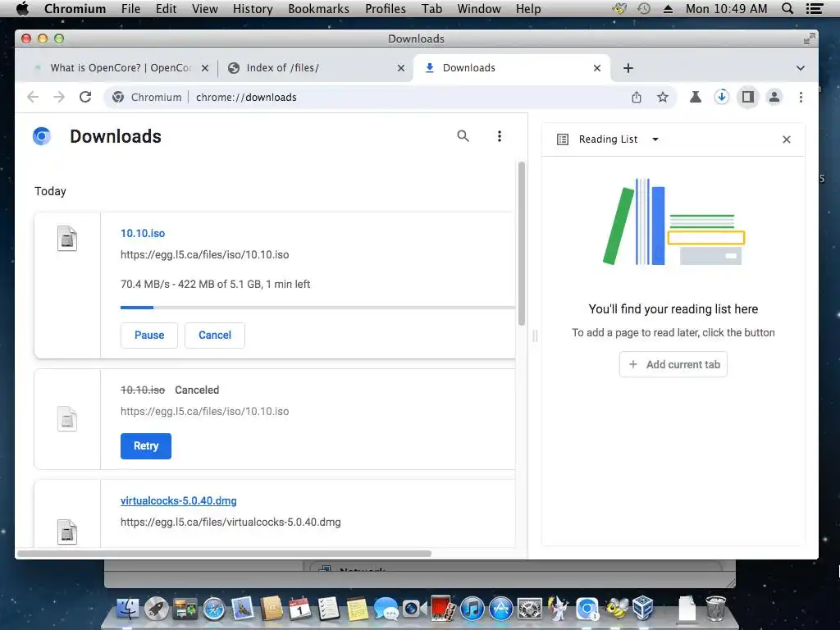
Task: Open the Trash in the Dock
Action: click(x=715, y=609)
